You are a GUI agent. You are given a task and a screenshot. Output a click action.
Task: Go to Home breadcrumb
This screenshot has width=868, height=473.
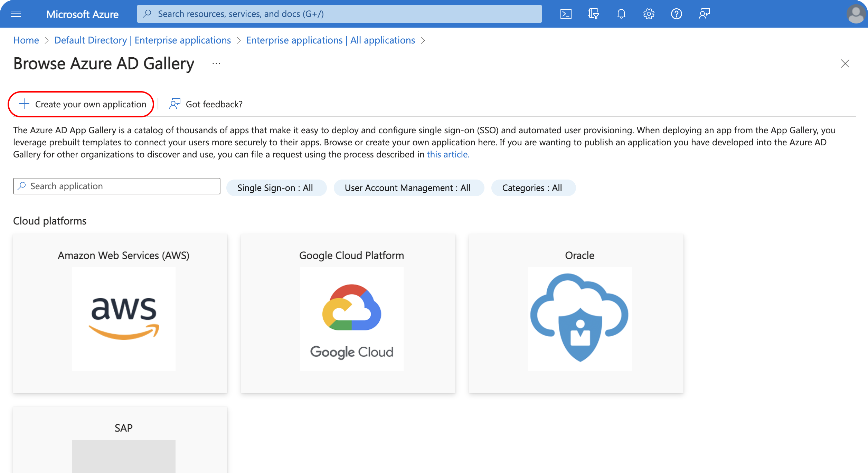pyautogui.click(x=26, y=40)
